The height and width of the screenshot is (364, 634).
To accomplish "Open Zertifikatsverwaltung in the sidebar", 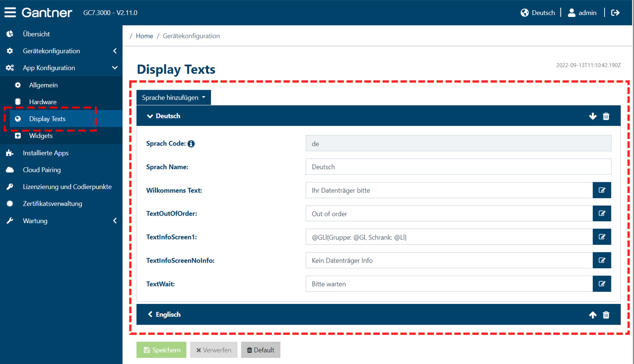I will pos(61,203).
